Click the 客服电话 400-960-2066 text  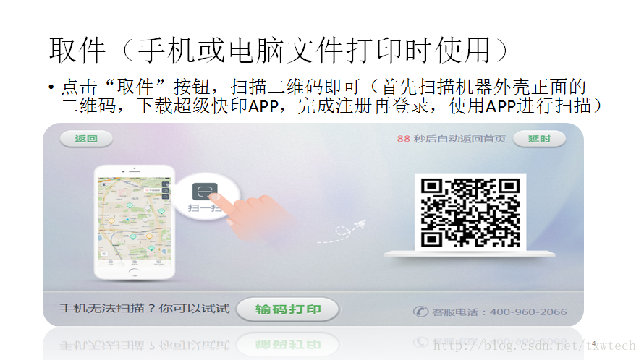(499, 312)
